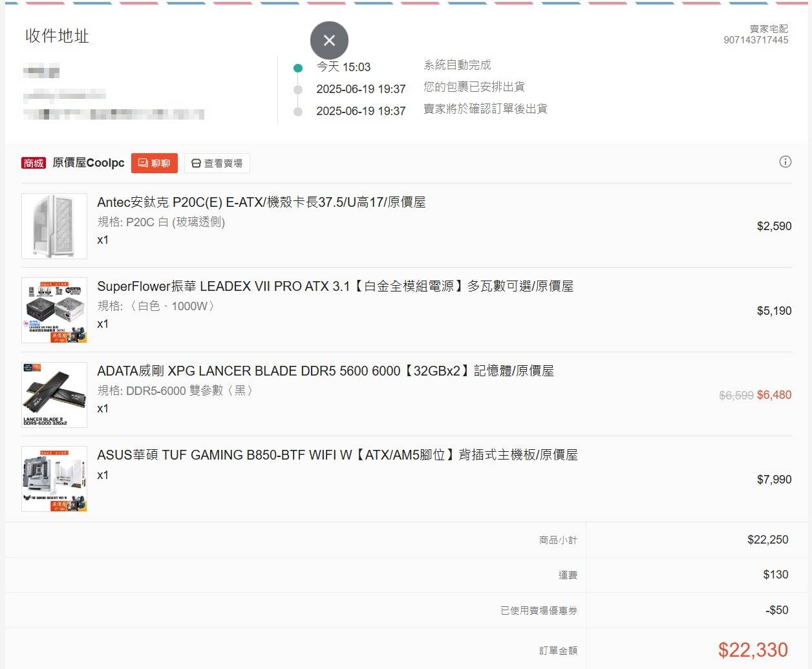
Task: Click the ADATA威剛 XPG LANCER BLADE title
Action: pos(325,371)
